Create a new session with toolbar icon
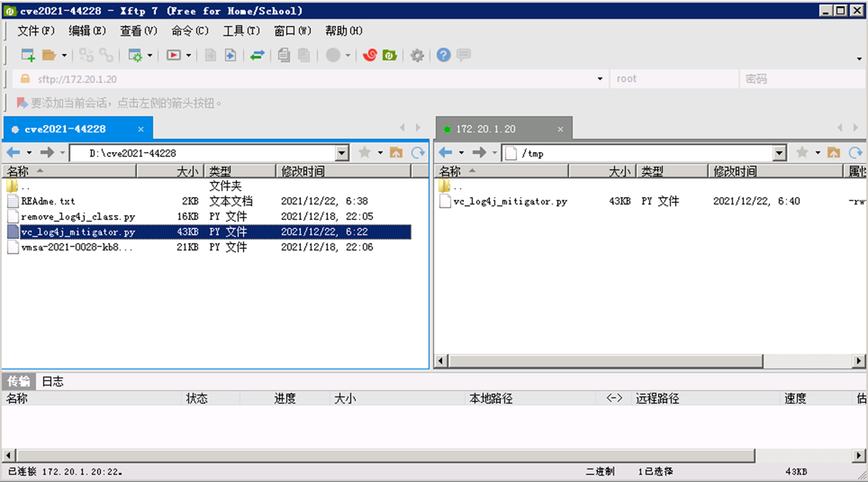Image resolution: width=868 pixels, height=482 pixels. [x=28, y=55]
